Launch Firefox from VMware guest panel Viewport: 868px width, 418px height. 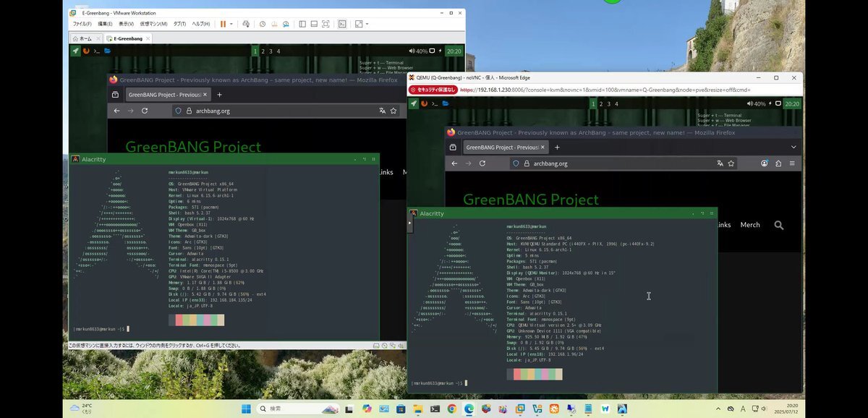86,51
